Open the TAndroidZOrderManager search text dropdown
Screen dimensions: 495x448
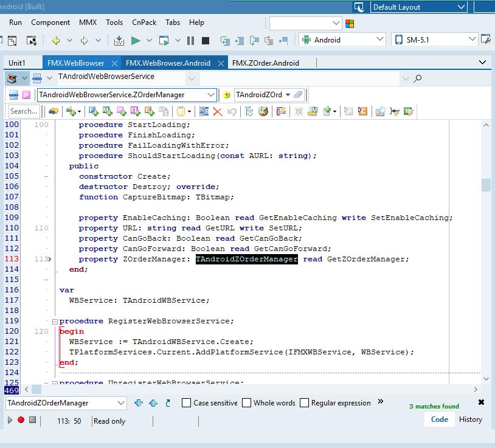pyautogui.click(x=121, y=403)
